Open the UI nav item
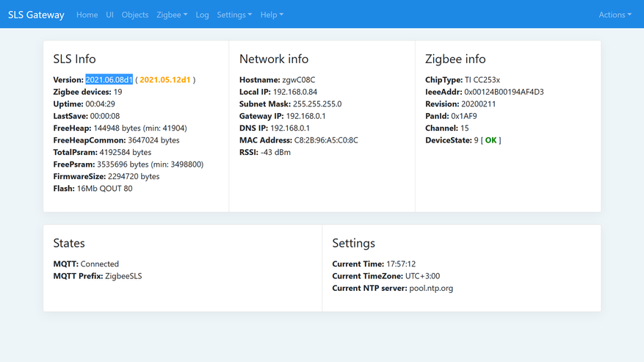This screenshot has height=362, width=644. 109,15
